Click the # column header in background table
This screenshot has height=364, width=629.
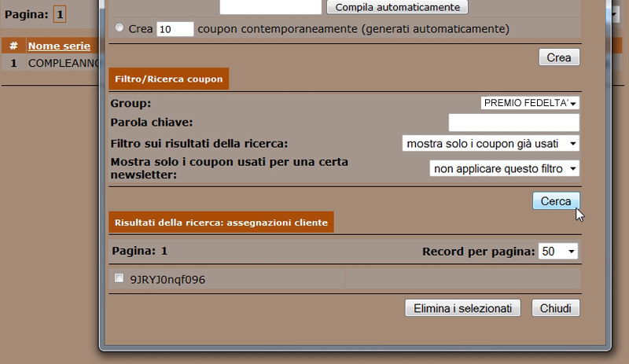click(x=13, y=46)
